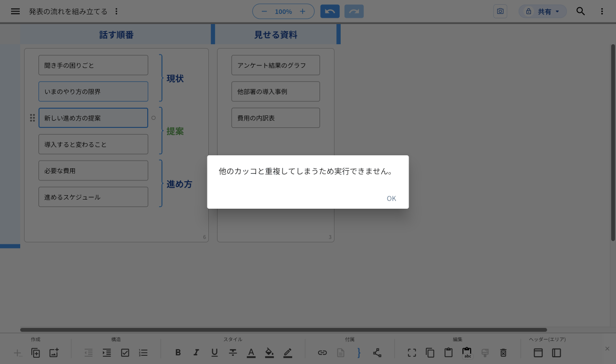The width and height of the screenshot is (616, 364).
Task: Click the circle connector next to 新しい進め方の提案
Action: point(154,117)
